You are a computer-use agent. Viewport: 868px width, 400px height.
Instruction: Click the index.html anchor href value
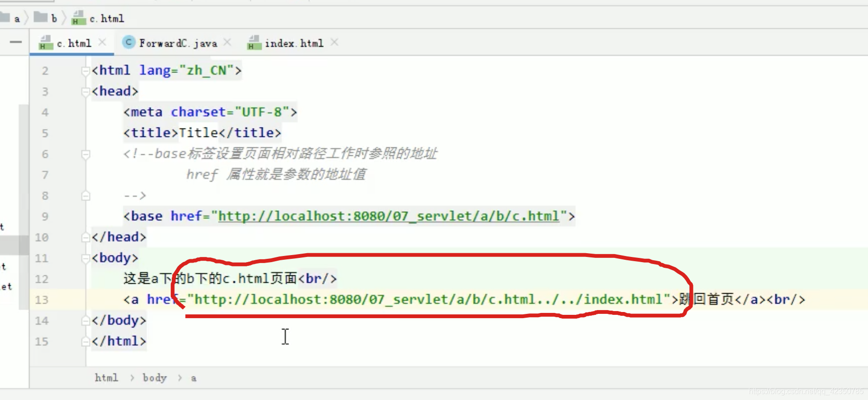point(429,299)
